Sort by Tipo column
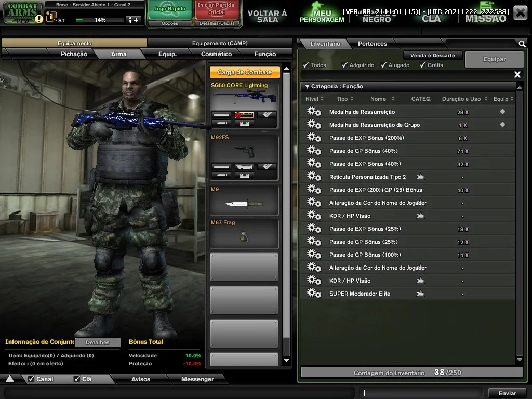532x399 pixels. [345, 99]
